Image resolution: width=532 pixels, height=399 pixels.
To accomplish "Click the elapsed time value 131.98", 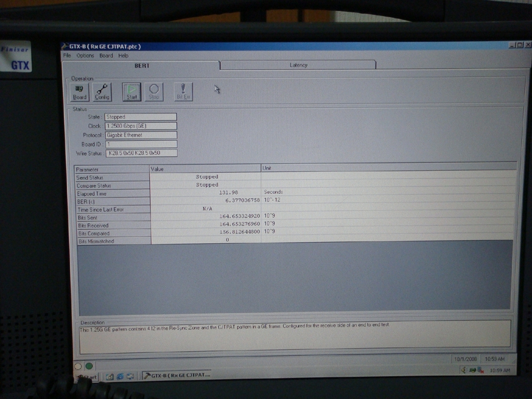I will click(228, 193).
